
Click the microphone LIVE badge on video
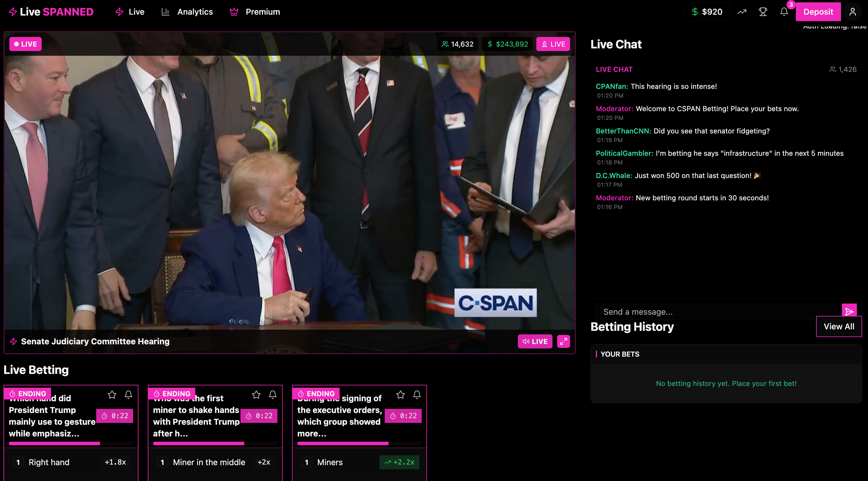pyautogui.click(x=553, y=44)
